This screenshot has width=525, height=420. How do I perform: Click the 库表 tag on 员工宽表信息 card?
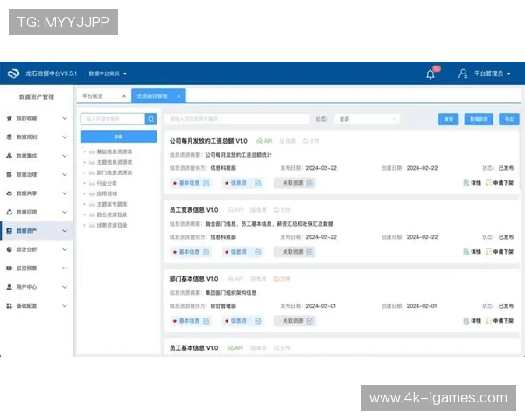click(x=258, y=210)
